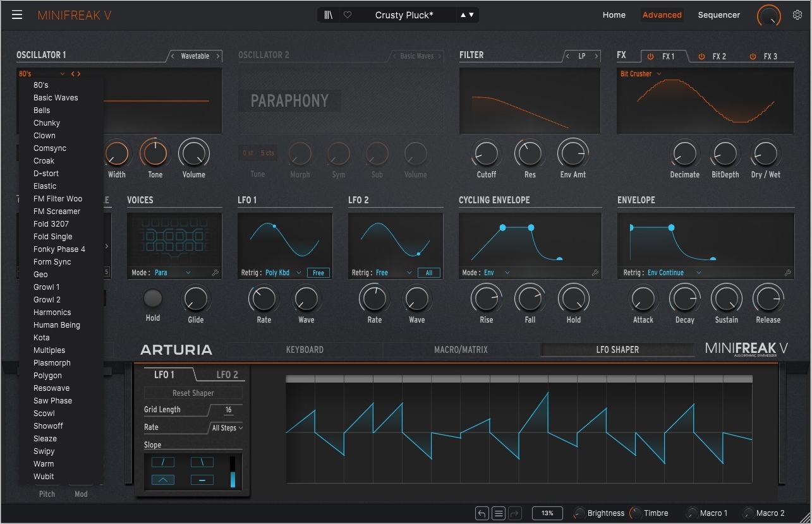812x524 pixels.
Task: Click Reset Shaper button
Action: [193, 393]
